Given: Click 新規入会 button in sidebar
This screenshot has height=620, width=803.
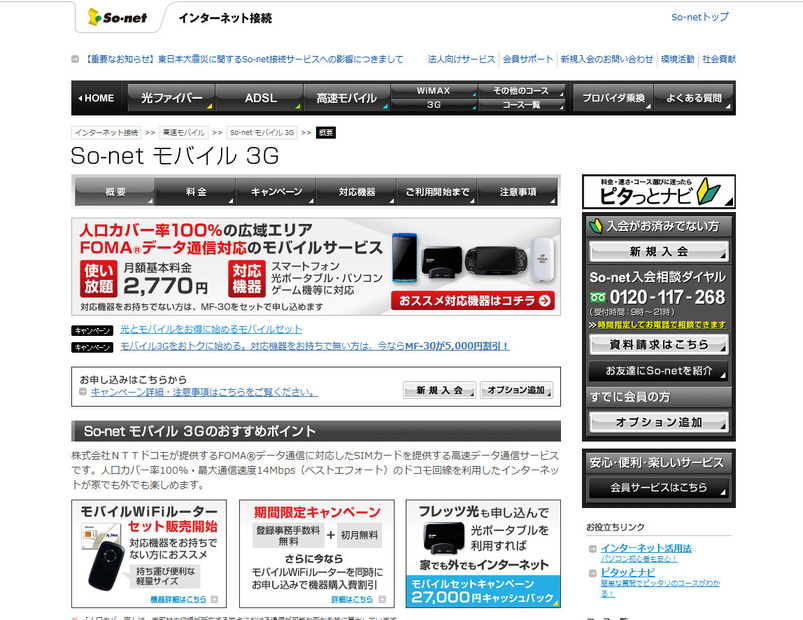Looking at the screenshot, I should point(659,251).
